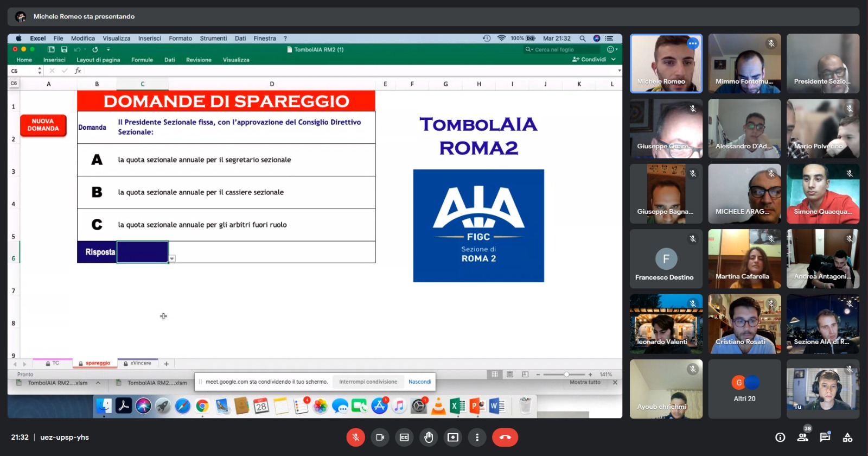Open the Finestra menu in the menu bar
The height and width of the screenshot is (456, 868).
[265, 39]
